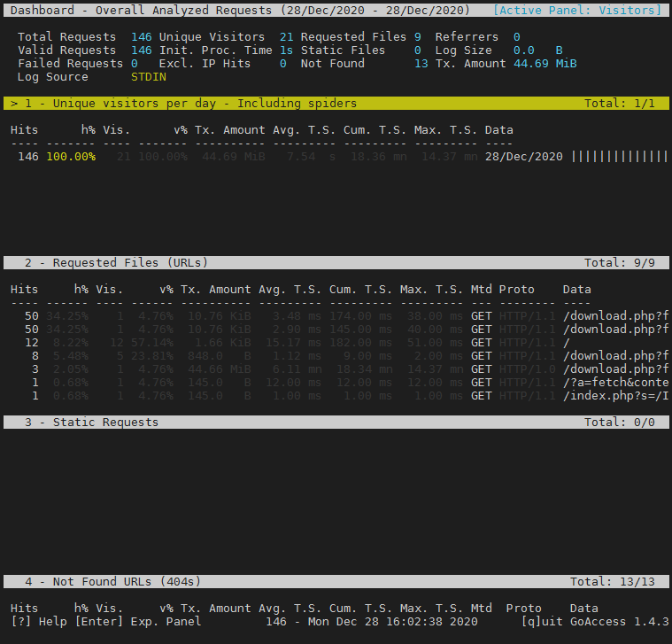Click the 'Total: 9/9' count in Requested Files
This screenshot has height=644, width=672.
coord(619,263)
